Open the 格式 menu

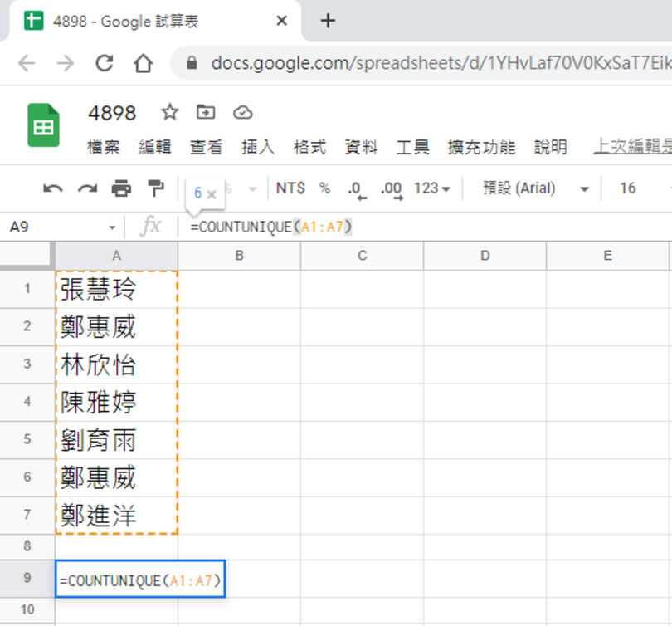coord(309,147)
